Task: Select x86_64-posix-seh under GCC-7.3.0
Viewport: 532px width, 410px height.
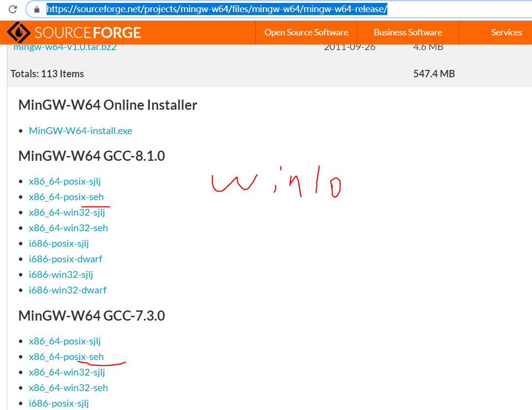Action: click(66, 356)
